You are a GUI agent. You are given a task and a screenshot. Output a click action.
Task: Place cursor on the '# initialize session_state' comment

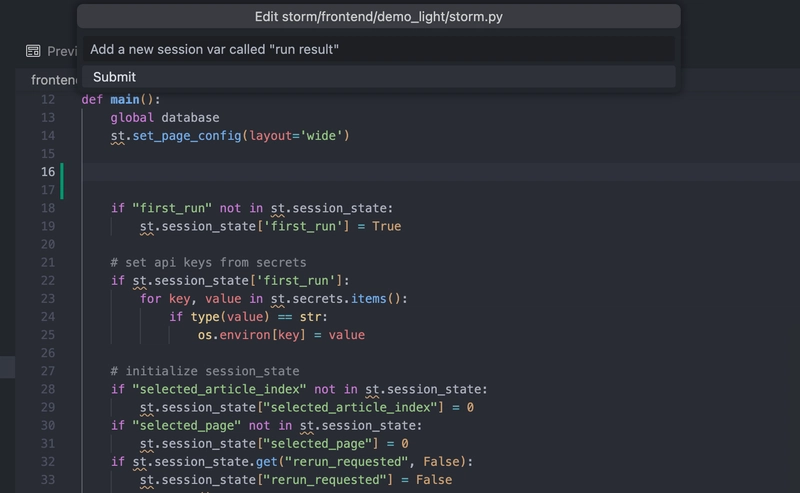coord(205,371)
